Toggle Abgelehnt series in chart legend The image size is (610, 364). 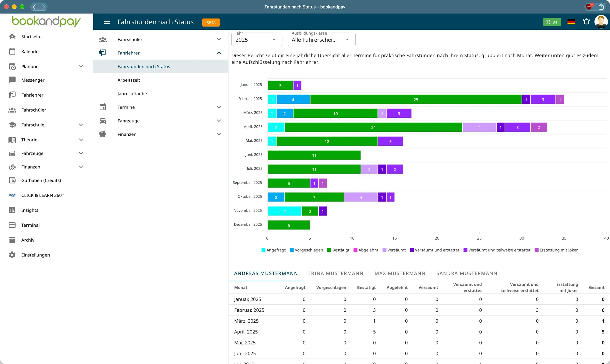(x=366, y=250)
